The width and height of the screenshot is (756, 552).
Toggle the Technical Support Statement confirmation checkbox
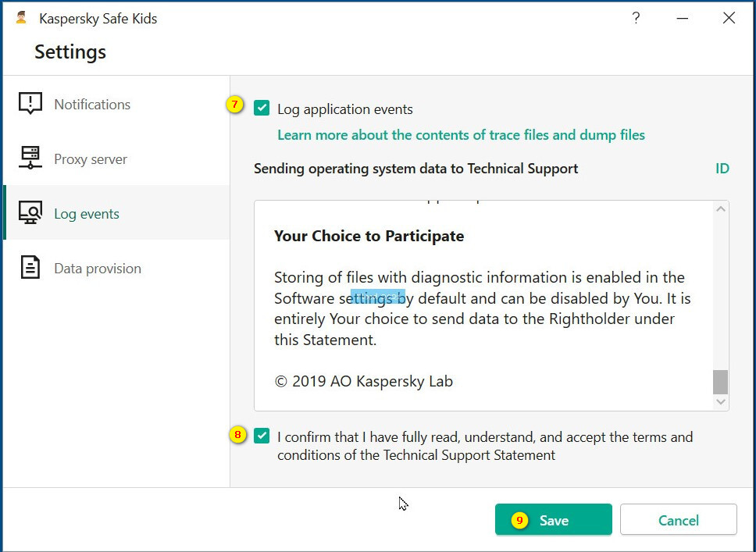[x=262, y=436]
